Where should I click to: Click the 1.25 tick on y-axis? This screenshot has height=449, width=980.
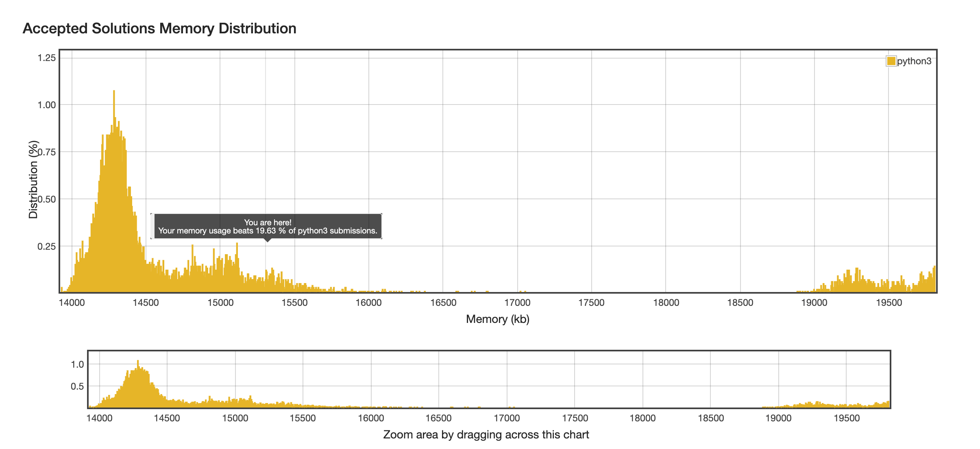(46, 58)
